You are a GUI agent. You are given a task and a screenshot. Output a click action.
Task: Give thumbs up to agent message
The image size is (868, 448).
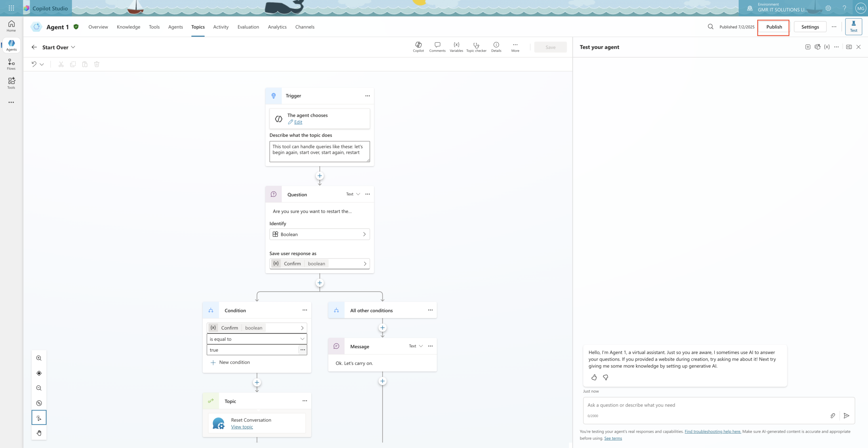(x=594, y=377)
